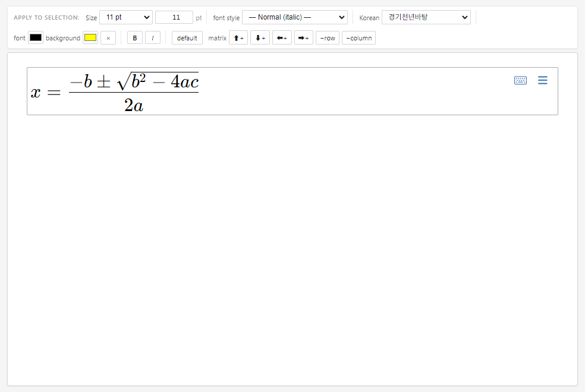
Task: Click the 'APPLY TO SELECTION:' label
Action: pos(46,17)
